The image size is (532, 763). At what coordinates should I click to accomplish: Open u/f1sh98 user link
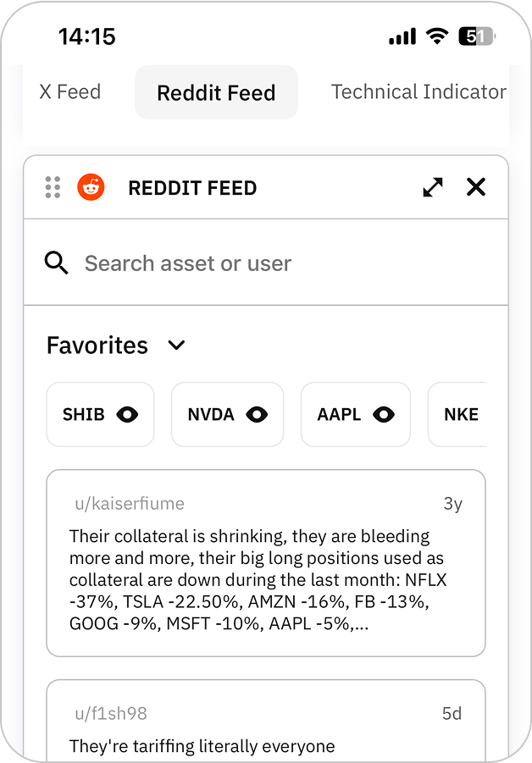(111, 714)
